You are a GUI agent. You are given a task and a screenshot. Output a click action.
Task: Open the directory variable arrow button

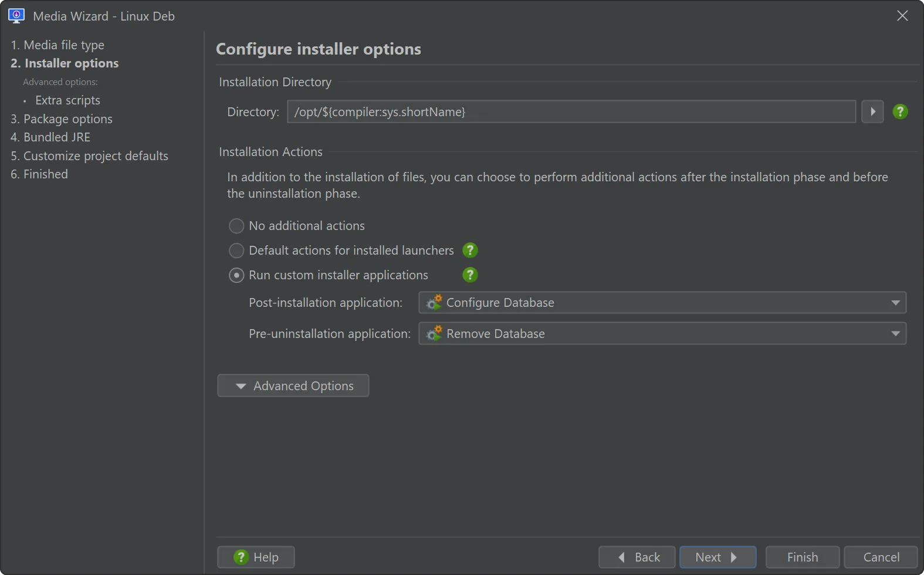pos(872,111)
